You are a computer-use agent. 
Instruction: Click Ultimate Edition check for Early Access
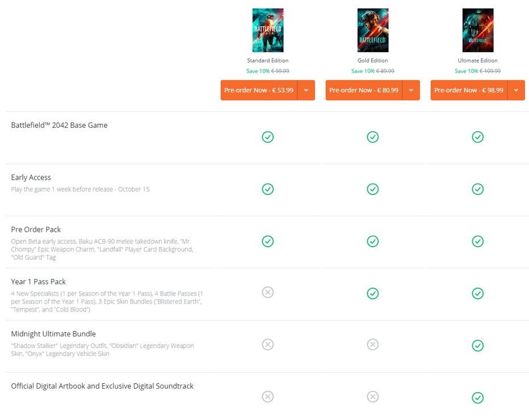coord(478,189)
